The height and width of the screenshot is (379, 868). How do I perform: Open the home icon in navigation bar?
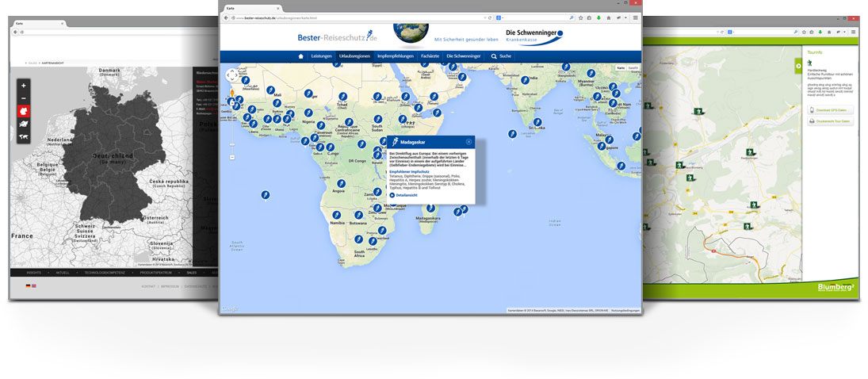300,56
